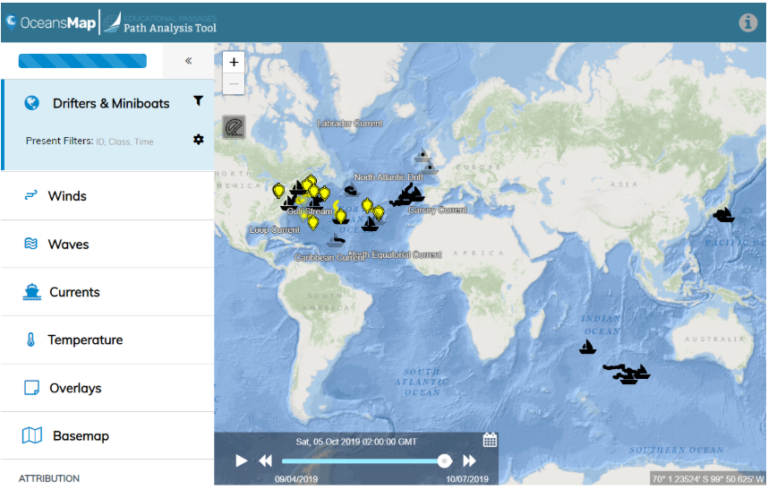Open the Currents layer panel

point(108,292)
